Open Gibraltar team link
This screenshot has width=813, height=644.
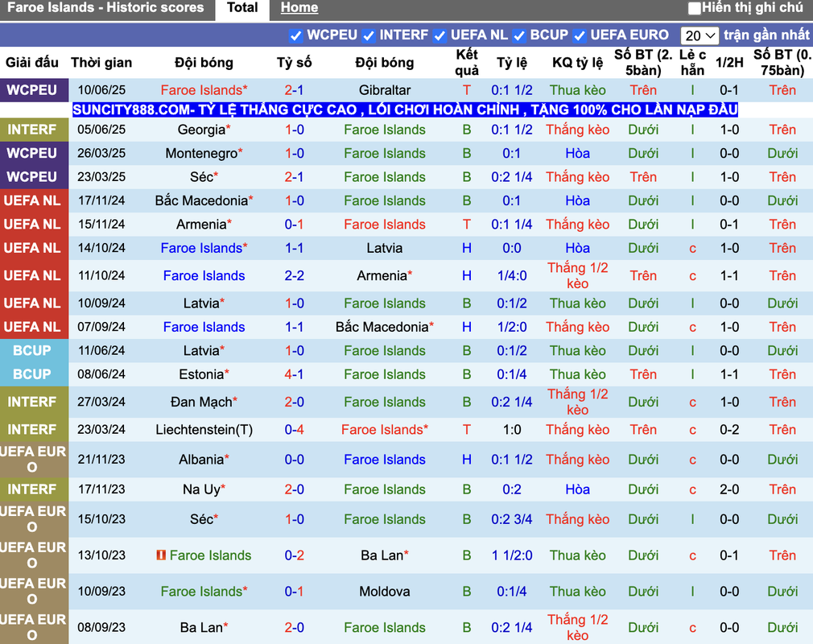(385, 90)
